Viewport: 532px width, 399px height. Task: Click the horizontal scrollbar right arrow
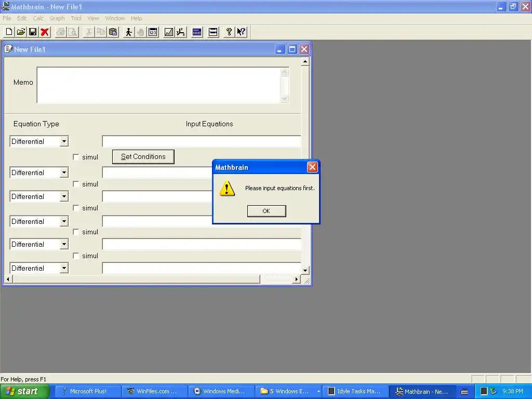click(296, 279)
